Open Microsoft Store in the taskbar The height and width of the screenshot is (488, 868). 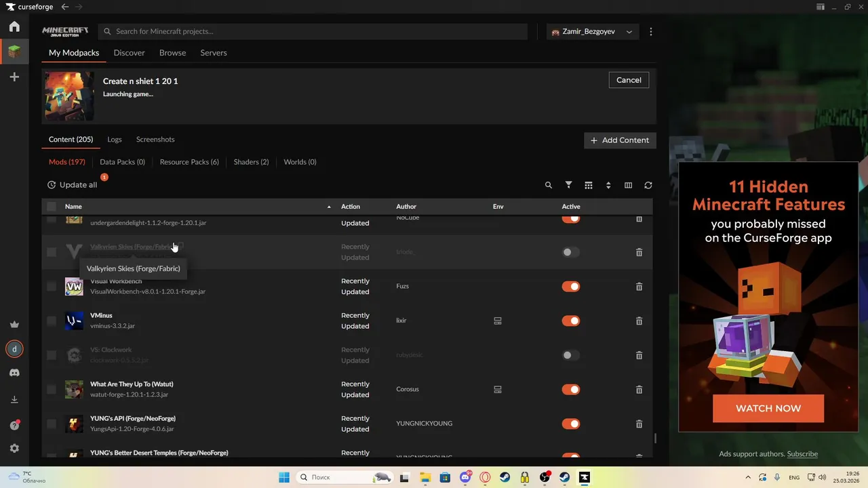pyautogui.click(x=446, y=477)
